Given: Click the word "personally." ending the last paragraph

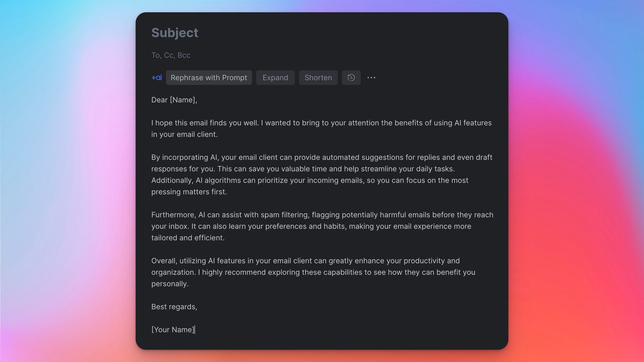Looking at the screenshot, I should pos(170,284).
